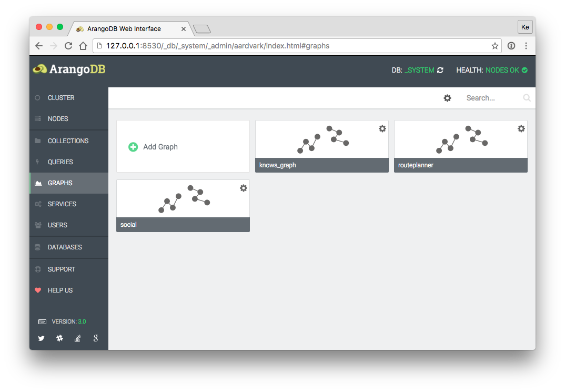
Task: Open the Databases menu item
Action: 65,247
